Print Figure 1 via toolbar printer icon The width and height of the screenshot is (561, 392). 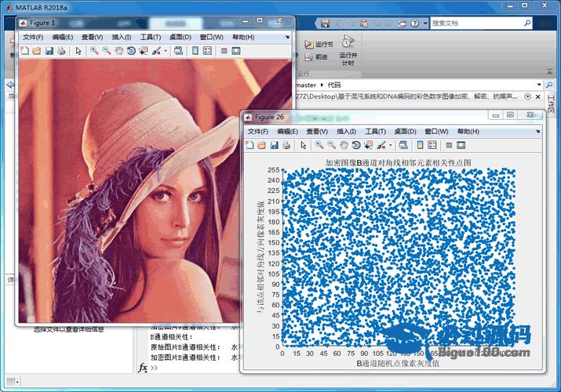point(61,51)
